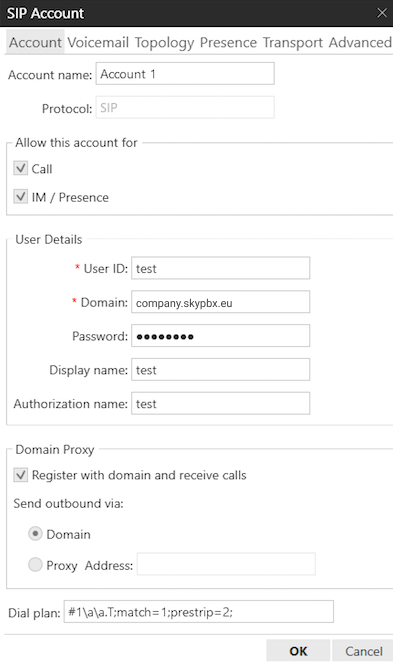Screen dimensions: 393x663
Task: Uncheck the Call checkbox
Action: click(x=21, y=168)
